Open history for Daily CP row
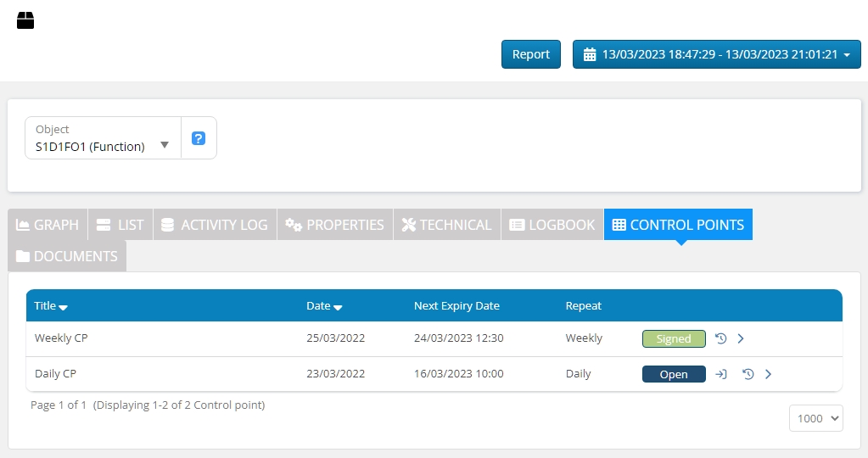 pos(748,374)
